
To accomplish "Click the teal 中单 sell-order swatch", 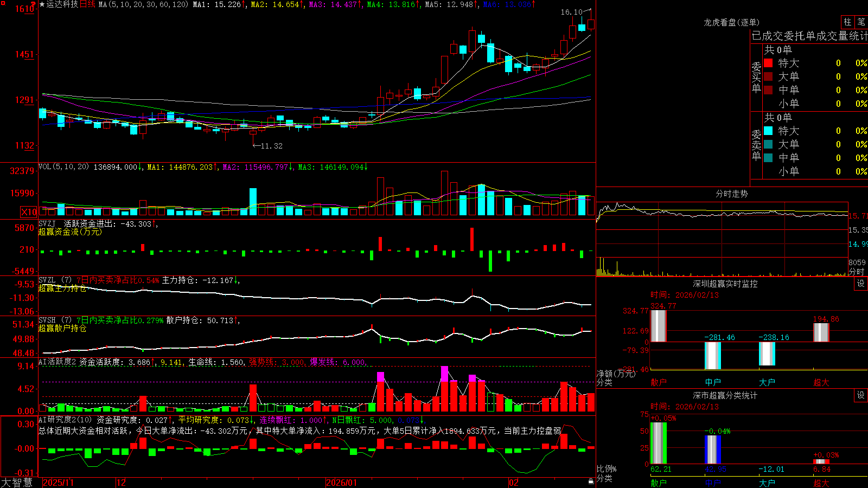I will (x=768, y=158).
